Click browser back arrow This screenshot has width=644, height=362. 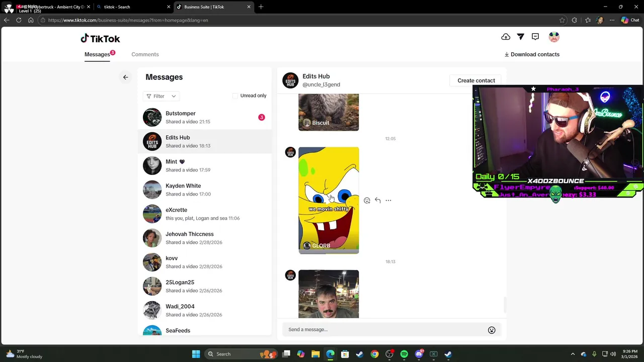pos(7,20)
